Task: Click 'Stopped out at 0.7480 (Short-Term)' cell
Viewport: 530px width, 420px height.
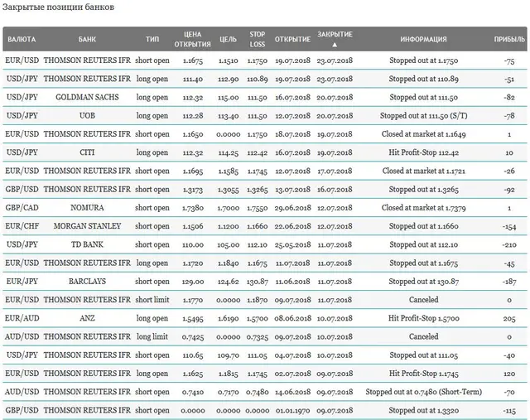Action: [423, 392]
